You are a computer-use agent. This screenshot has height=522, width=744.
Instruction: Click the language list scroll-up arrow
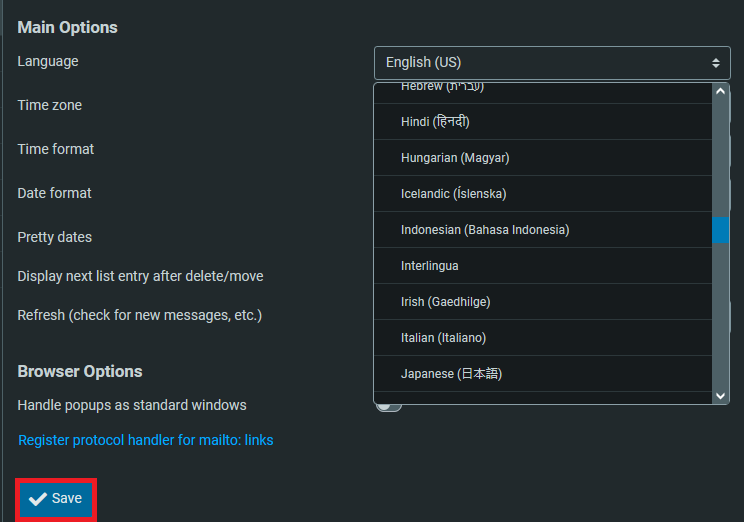(x=721, y=90)
